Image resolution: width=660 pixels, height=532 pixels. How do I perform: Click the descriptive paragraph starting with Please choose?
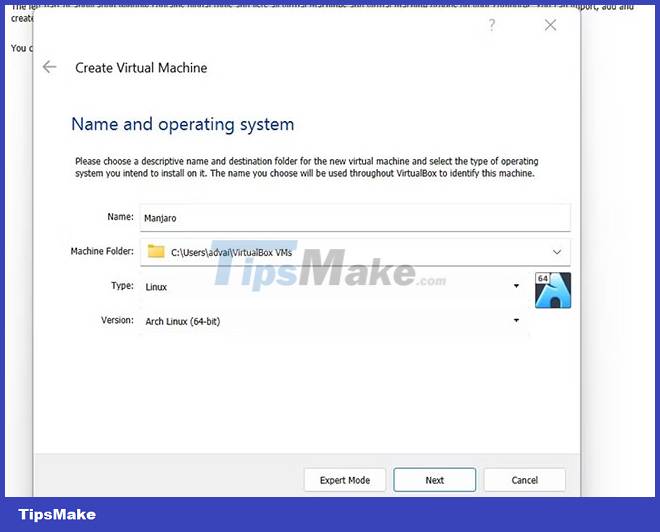point(306,167)
